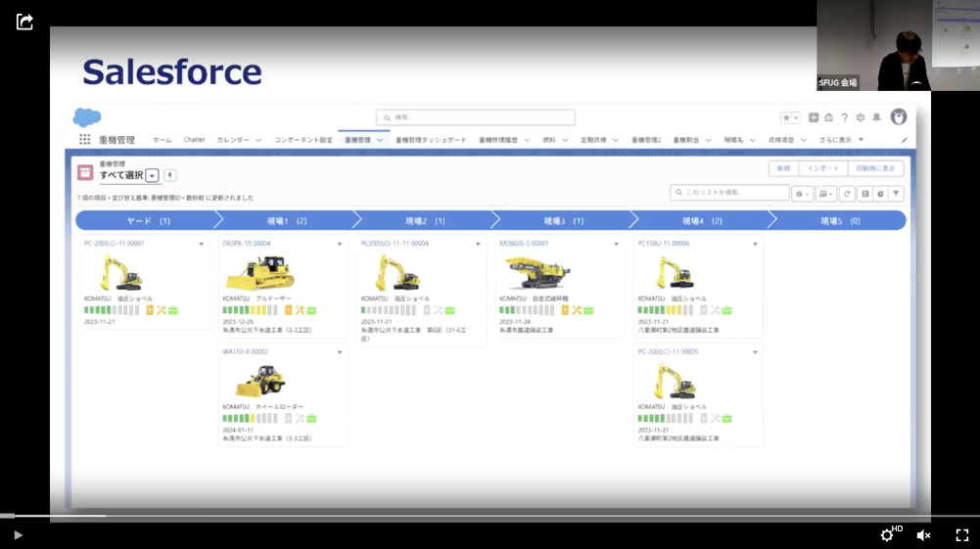Open the display-as view switcher dropdown
The image size is (980, 549).
[x=825, y=194]
